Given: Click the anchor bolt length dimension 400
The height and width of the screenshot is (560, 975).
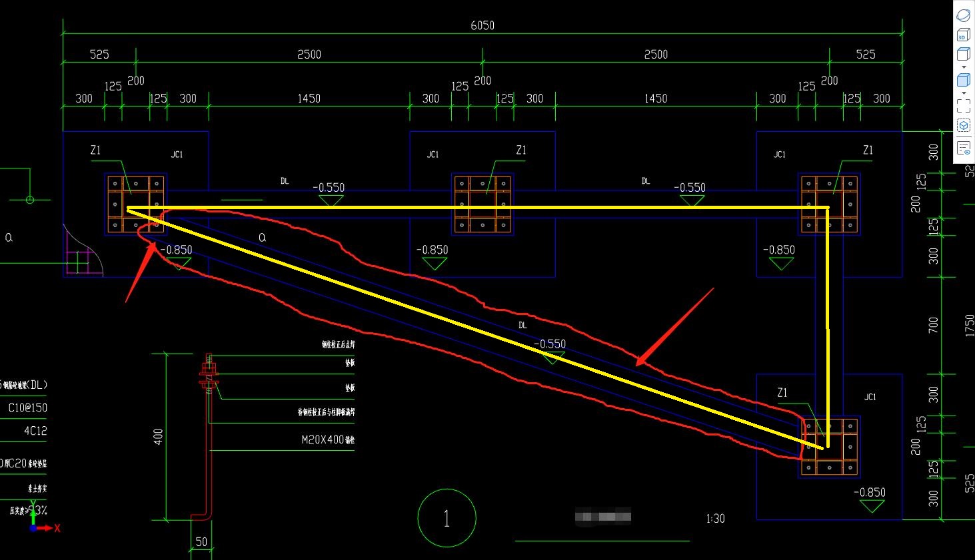Looking at the screenshot, I should coord(158,437).
